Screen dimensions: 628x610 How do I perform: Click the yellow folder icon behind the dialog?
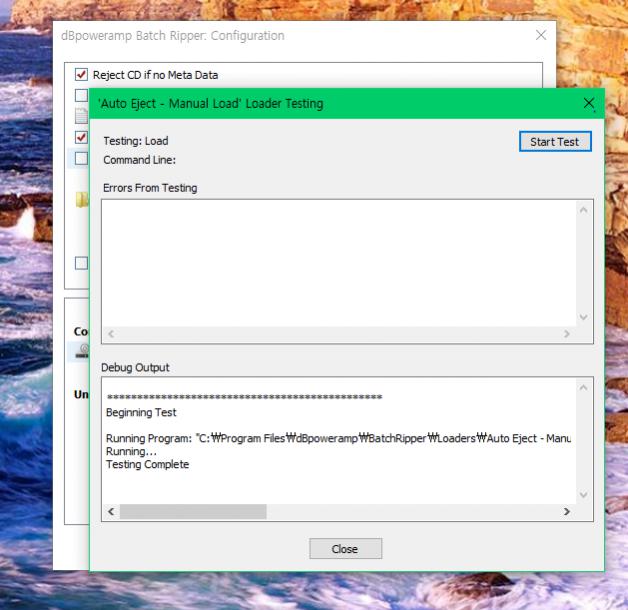click(82, 200)
